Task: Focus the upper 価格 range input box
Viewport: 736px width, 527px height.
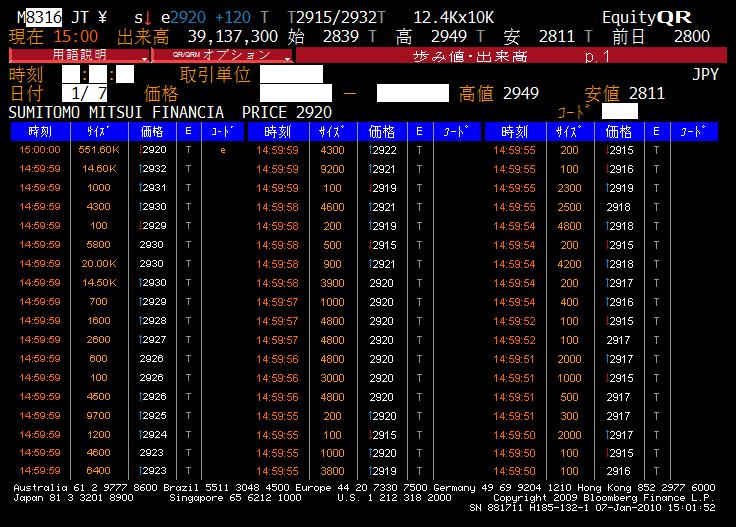Action: 413,93
